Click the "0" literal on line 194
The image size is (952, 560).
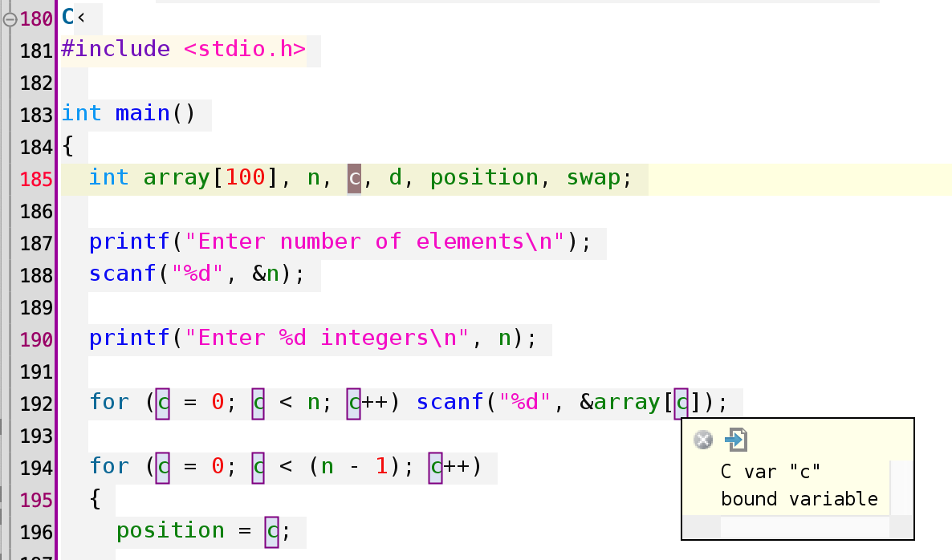pos(218,466)
